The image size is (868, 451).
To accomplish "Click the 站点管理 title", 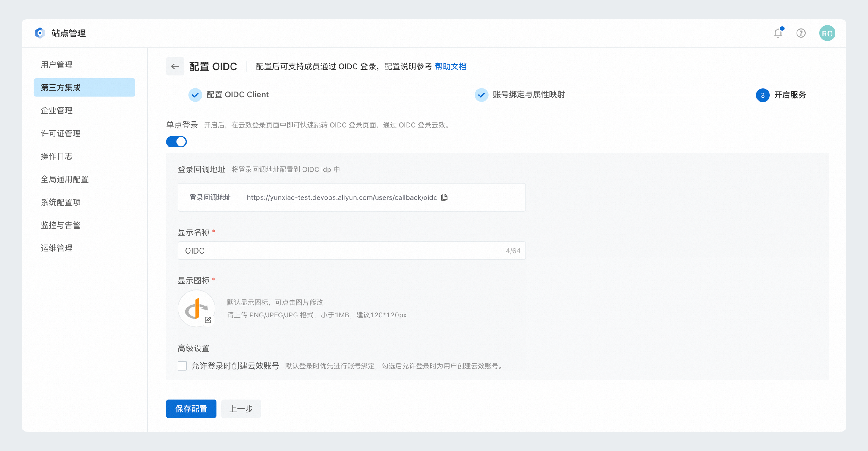I will (x=68, y=33).
